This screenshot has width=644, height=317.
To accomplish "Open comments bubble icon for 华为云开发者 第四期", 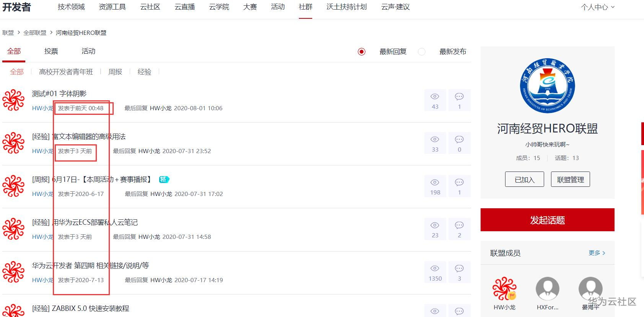I will click(x=459, y=268).
